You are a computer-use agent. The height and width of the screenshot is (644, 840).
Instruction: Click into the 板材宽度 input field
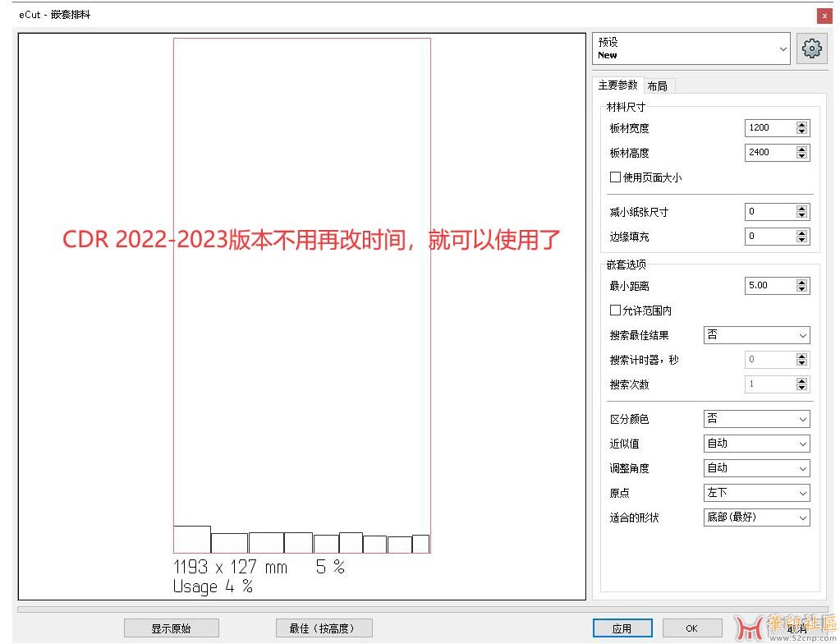pos(769,128)
